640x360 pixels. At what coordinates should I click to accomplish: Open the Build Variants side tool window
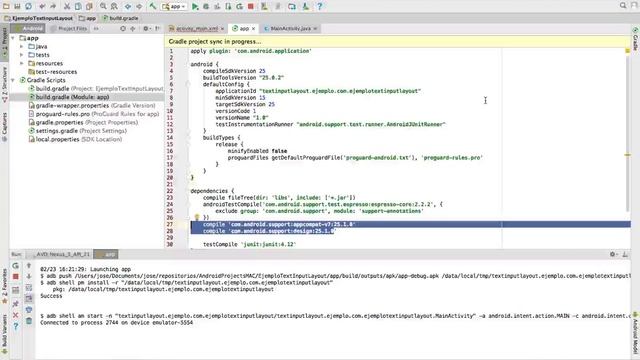pyautogui.click(x=4, y=333)
